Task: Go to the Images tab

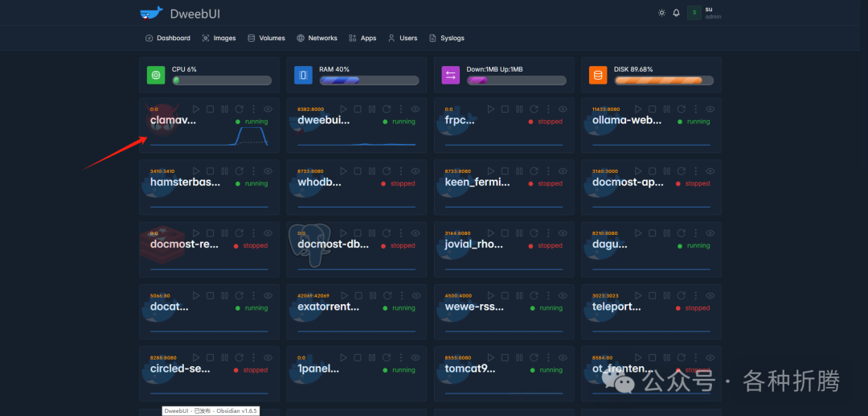Action: [x=219, y=39]
